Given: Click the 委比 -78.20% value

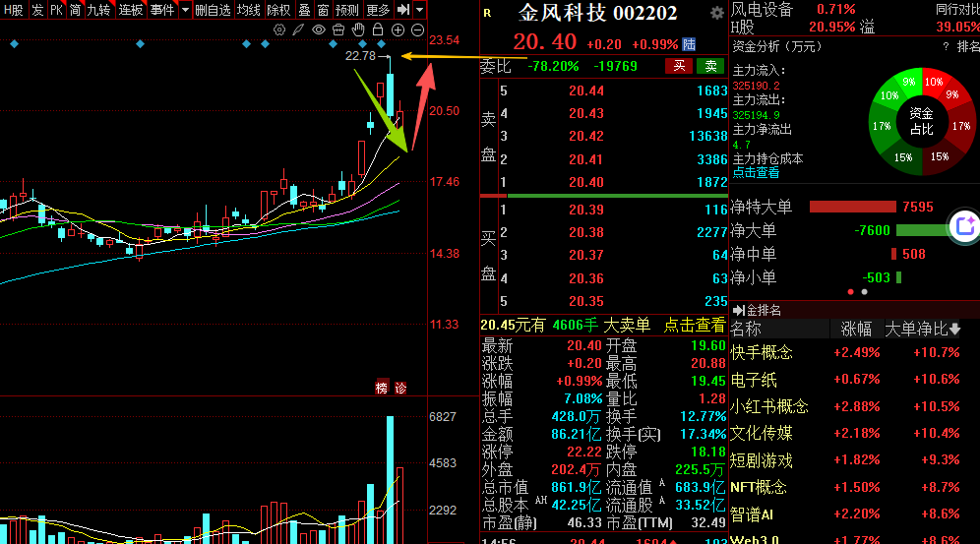Looking at the screenshot, I should pyautogui.click(x=553, y=66).
